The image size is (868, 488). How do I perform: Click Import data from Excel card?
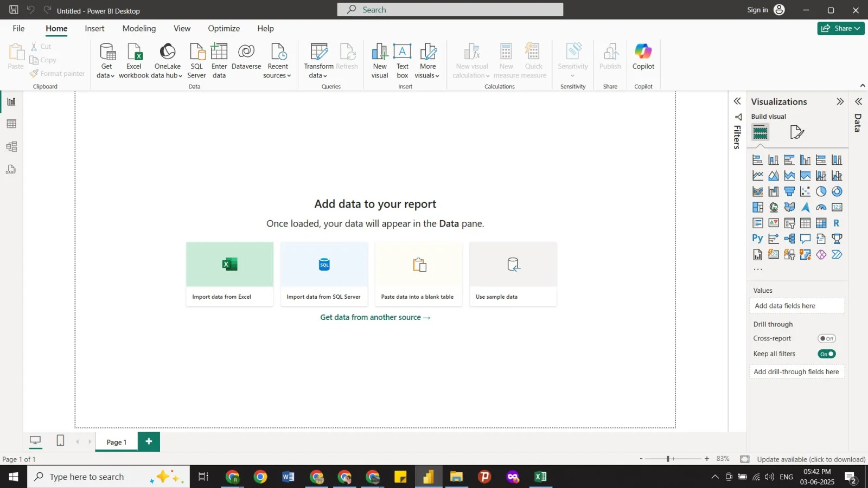pos(229,274)
